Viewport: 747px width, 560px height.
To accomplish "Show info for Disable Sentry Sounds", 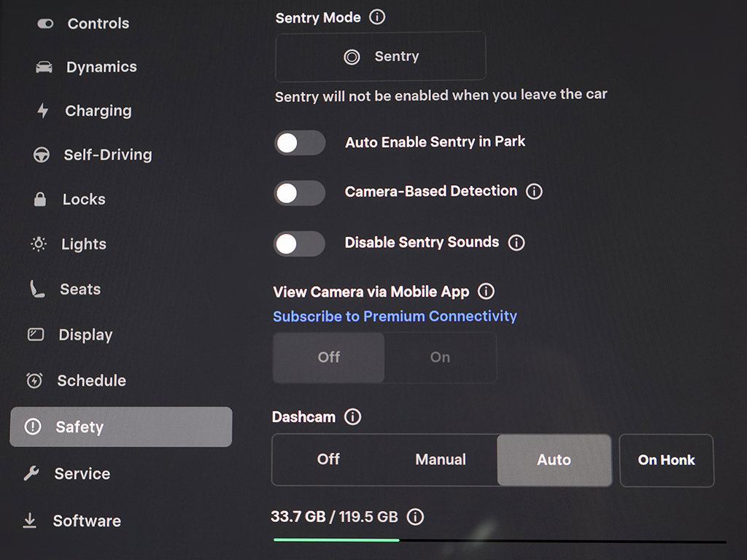I will (516, 242).
